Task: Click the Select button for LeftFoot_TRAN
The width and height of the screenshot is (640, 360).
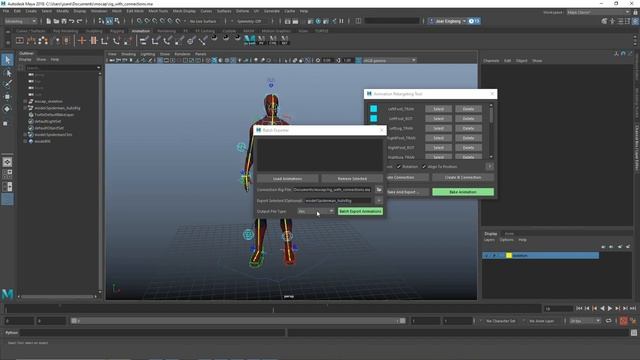Action: coord(438,109)
